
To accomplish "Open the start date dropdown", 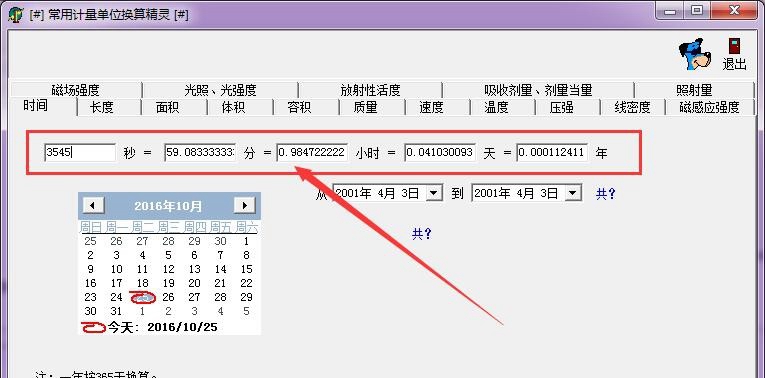I will coord(434,194).
